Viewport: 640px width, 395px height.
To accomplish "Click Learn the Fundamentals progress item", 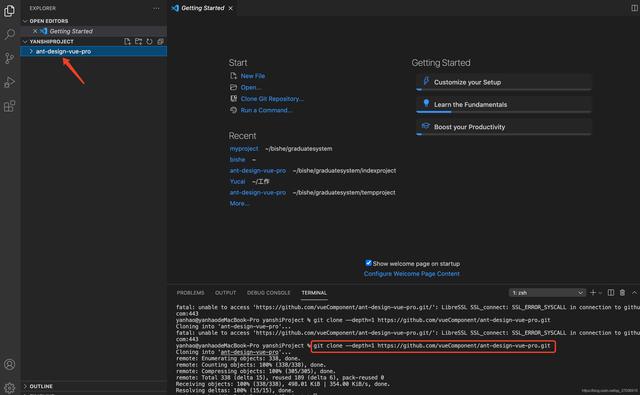I will click(504, 104).
